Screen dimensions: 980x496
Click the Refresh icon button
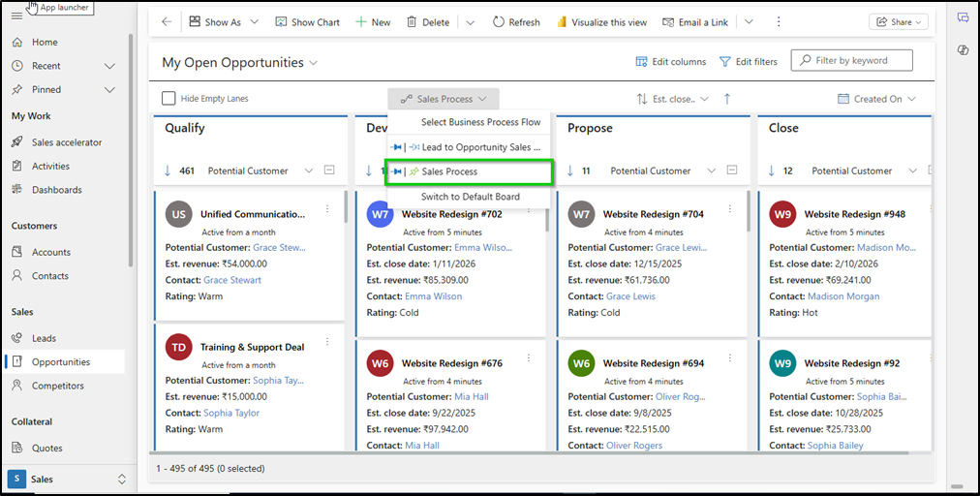pyautogui.click(x=515, y=22)
